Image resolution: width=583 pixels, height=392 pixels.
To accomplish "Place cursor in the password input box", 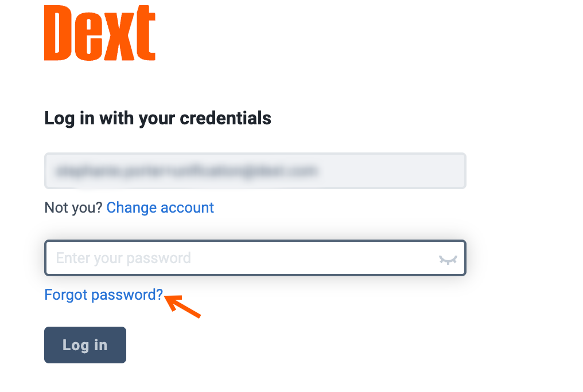I will point(255,258).
